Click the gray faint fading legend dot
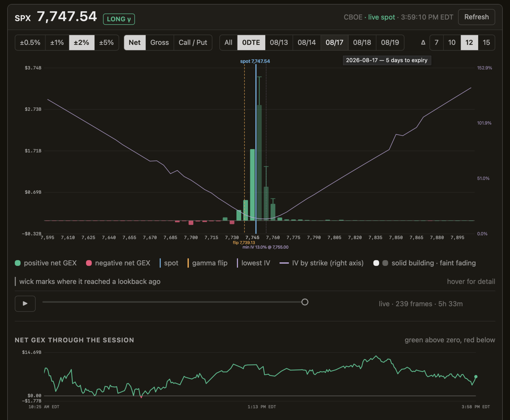This screenshot has height=420, width=510. coord(385,263)
